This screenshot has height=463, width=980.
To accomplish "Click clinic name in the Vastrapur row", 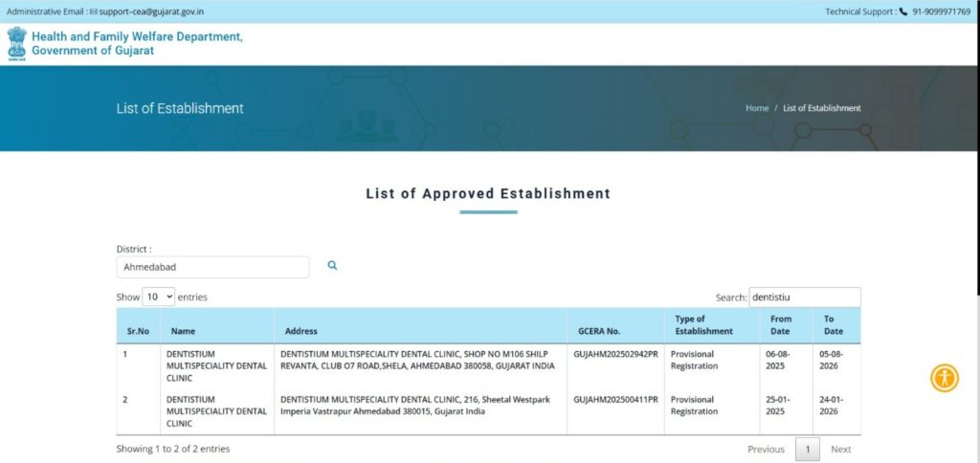I will (216, 411).
